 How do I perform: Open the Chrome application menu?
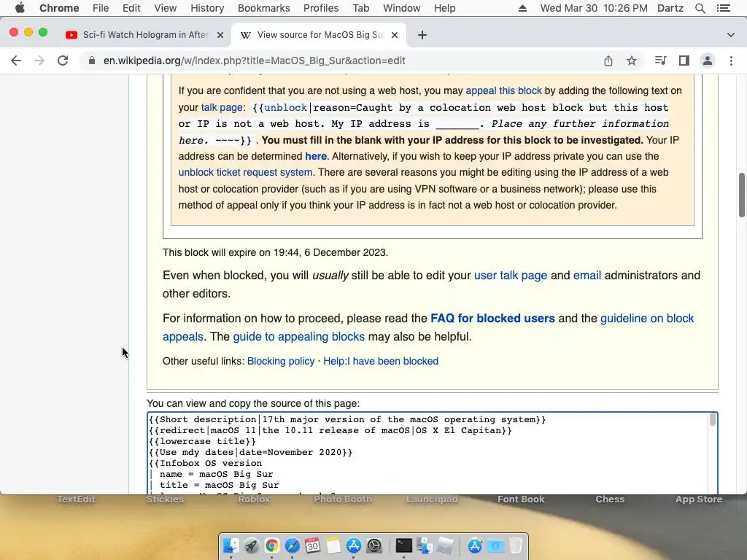point(59,8)
